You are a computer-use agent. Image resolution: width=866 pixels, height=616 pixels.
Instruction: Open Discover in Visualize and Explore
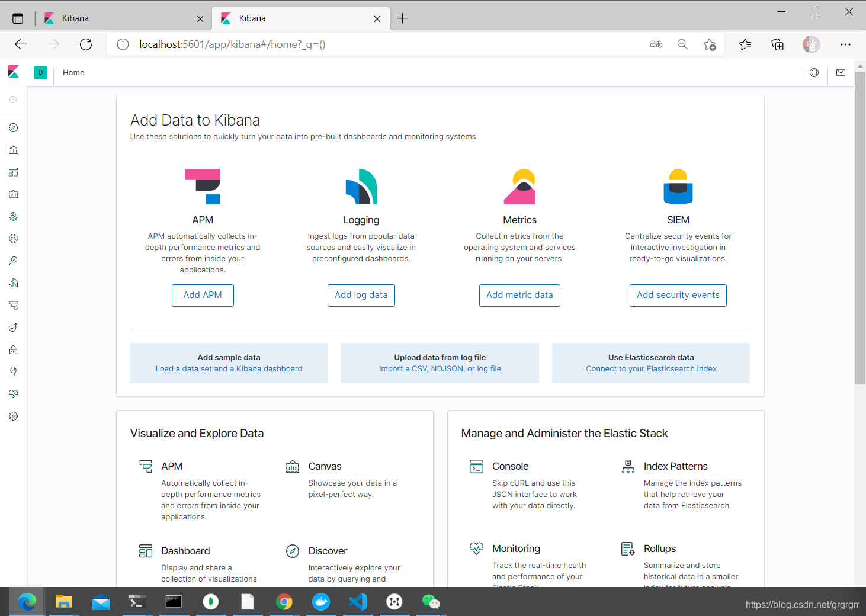click(x=328, y=551)
